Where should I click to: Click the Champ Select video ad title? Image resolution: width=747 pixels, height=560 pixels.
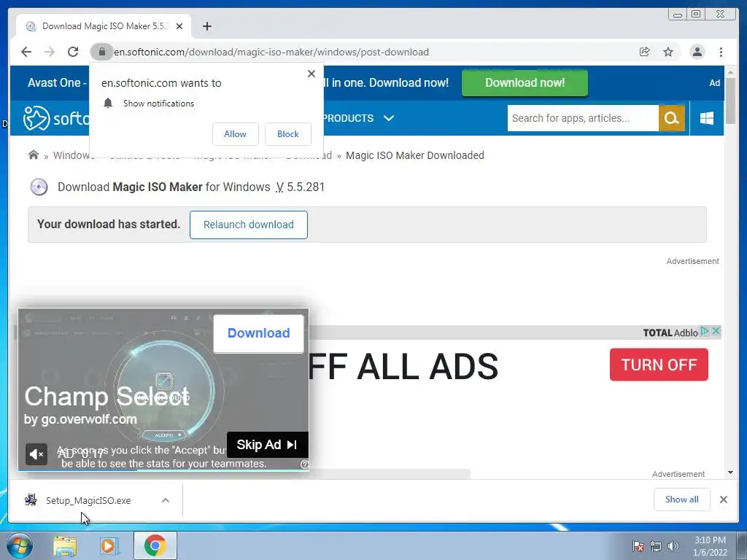click(107, 396)
